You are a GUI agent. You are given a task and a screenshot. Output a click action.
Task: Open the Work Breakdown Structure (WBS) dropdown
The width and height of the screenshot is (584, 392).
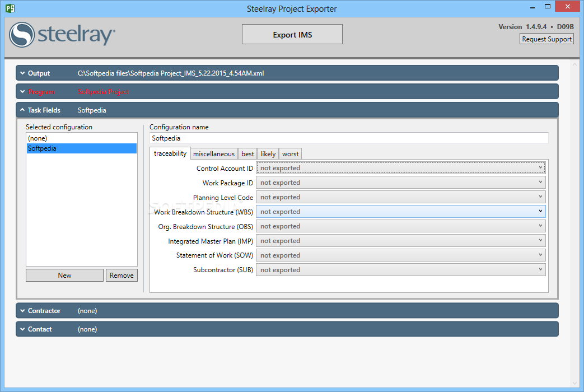click(x=401, y=212)
